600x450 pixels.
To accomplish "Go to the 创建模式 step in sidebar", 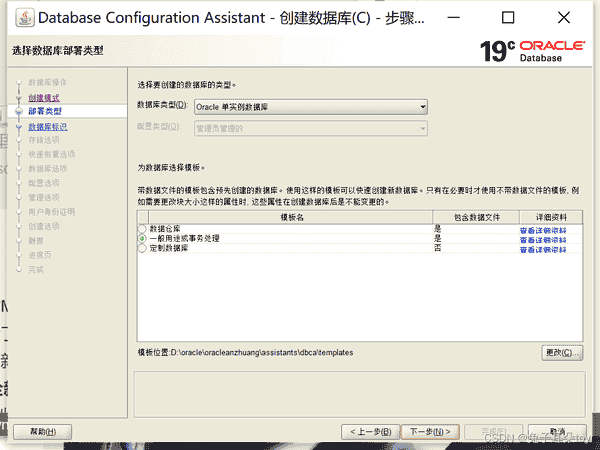I will (44, 97).
